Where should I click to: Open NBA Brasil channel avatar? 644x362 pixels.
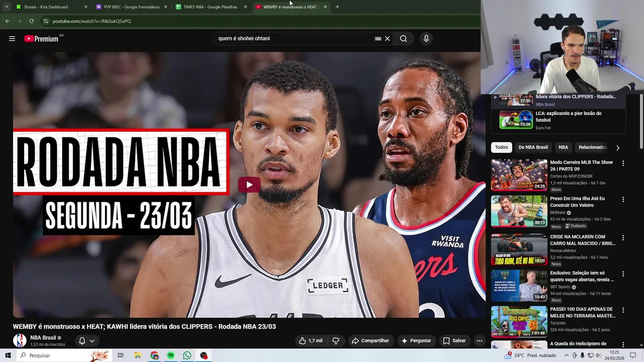click(20, 340)
